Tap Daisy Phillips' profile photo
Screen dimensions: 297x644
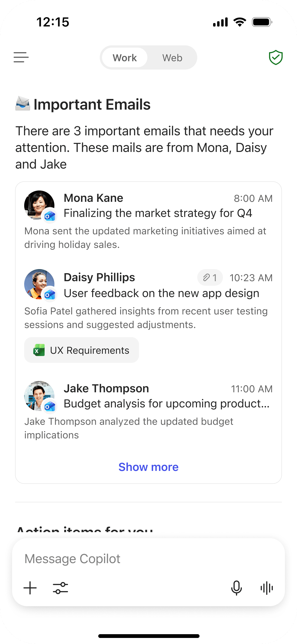click(39, 284)
